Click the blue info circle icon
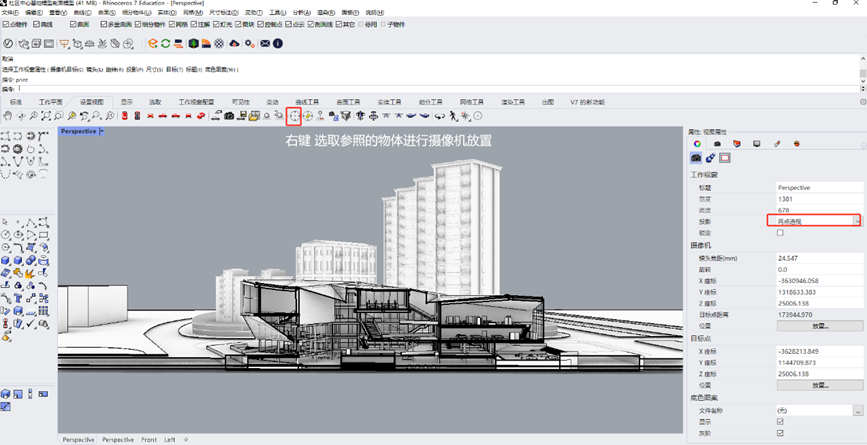Screen dimensions: 867x445 tap(278, 43)
